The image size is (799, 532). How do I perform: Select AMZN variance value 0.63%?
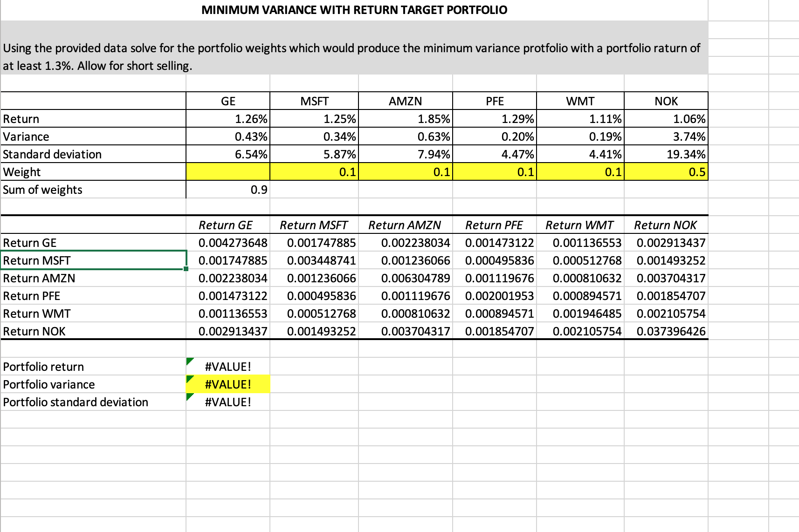(x=406, y=136)
